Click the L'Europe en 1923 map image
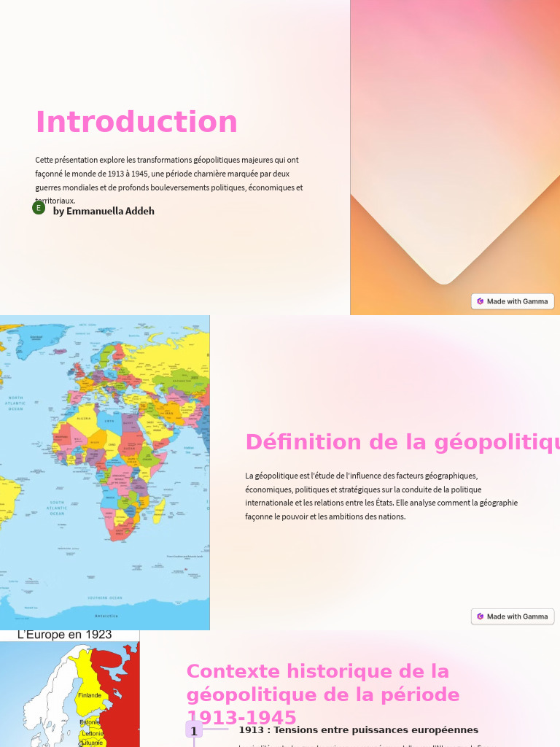Screen dimensions: 560x747 coord(70,689)
